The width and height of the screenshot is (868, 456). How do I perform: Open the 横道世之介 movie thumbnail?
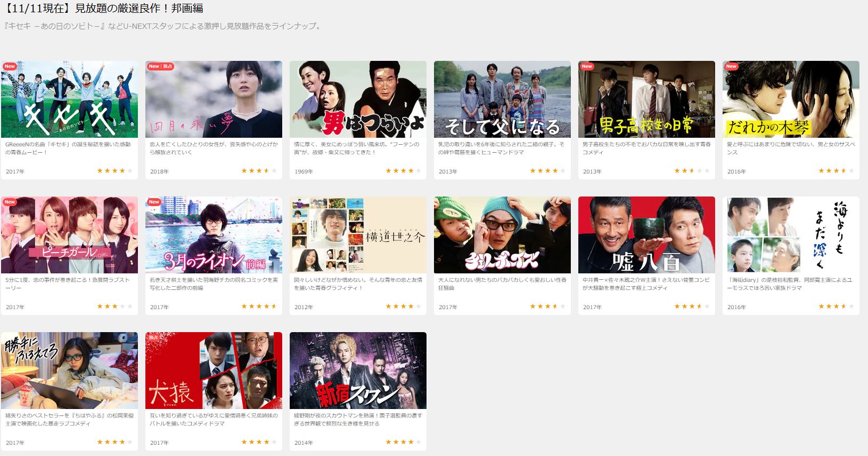coord(358,235)
